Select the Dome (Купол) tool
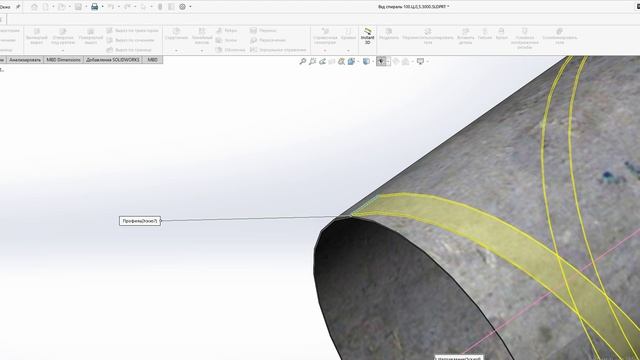Image resolution: width=640 pixels, height=360 pixels. pyautogui.click(x=501, y=34)
